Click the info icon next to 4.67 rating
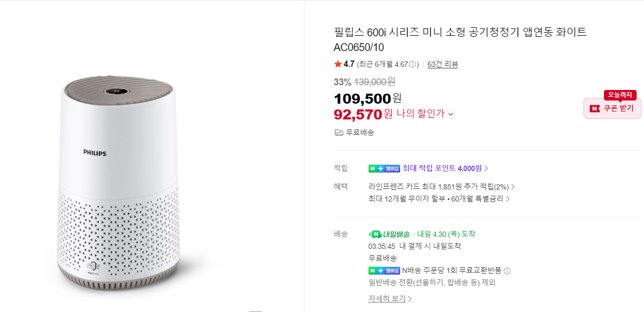Viewport: 644px width, 312px height. pos(413,64)
